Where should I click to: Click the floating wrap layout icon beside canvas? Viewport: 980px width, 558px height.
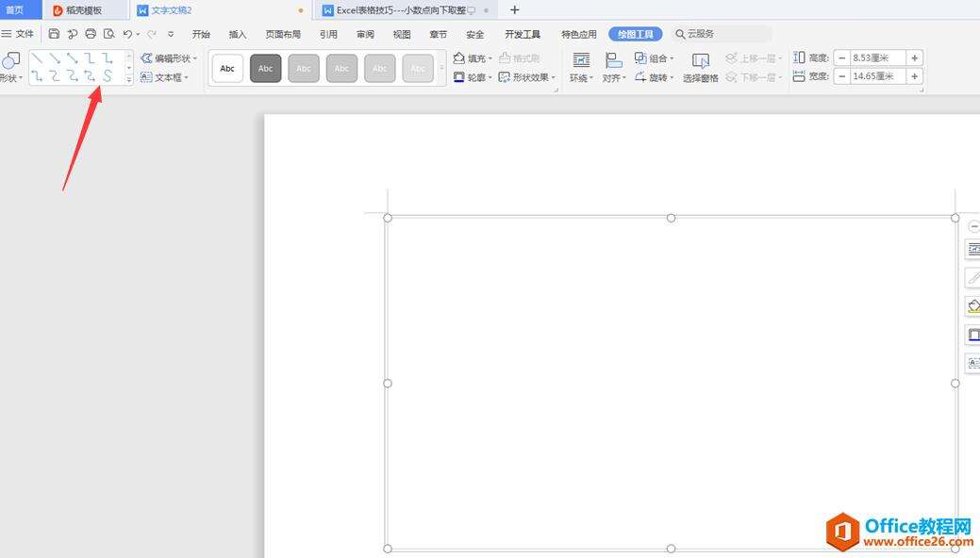coord(972,250)
